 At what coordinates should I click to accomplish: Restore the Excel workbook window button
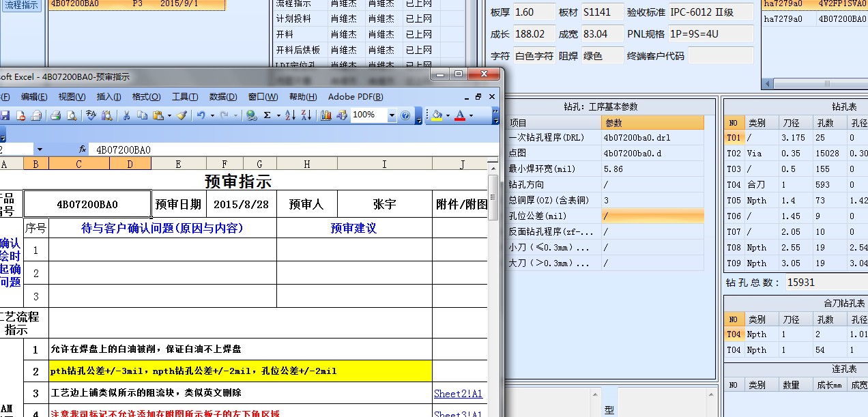point(478,97)
